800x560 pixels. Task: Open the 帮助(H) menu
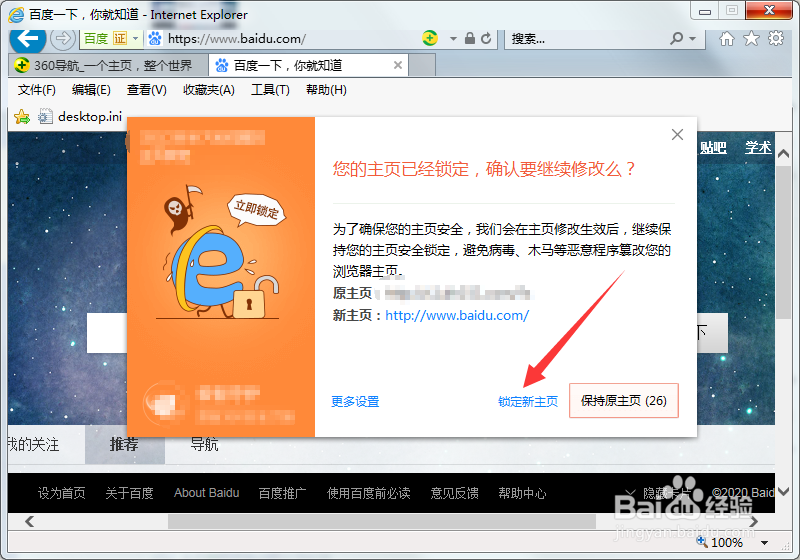click(327, 90)
